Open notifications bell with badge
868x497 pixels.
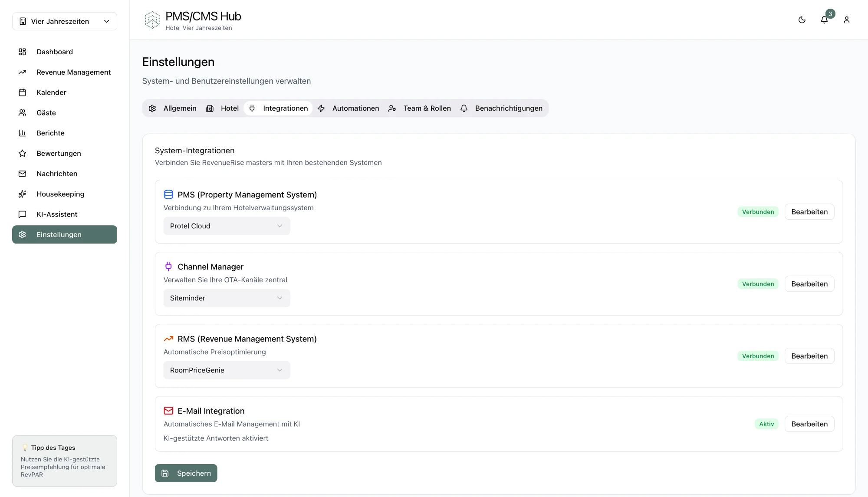tap(824, 20)
